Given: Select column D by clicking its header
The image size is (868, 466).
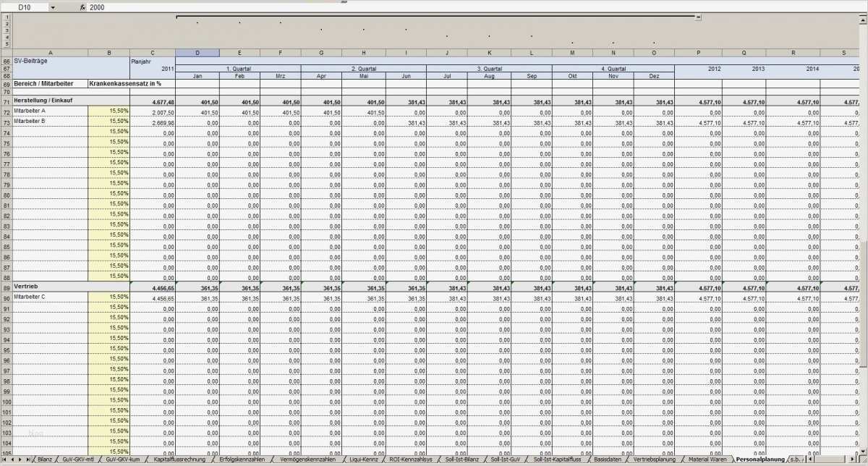Looking at the screenshot, I should (x=197, y=52).
